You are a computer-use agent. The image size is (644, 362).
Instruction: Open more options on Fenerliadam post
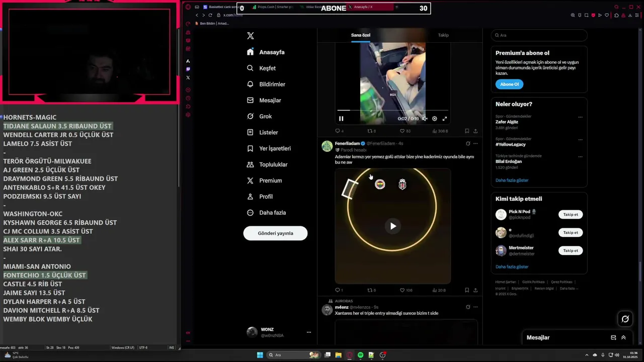(x=475, y=144)
